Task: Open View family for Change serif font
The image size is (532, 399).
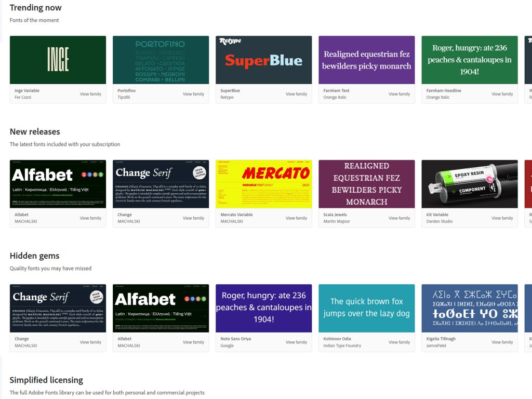Action: coord(192,218)
